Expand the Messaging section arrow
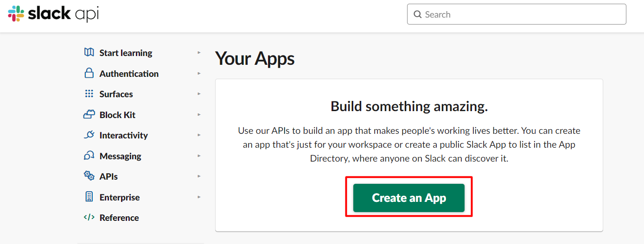Viewport: 644px width, 244px height. click(x=199, y=156)
